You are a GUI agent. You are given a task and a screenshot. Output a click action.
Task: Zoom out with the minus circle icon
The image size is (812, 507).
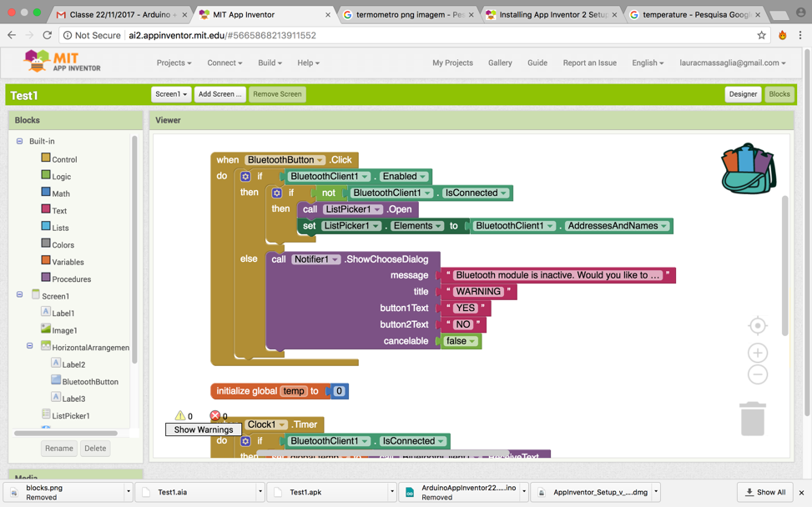[758, 374]
